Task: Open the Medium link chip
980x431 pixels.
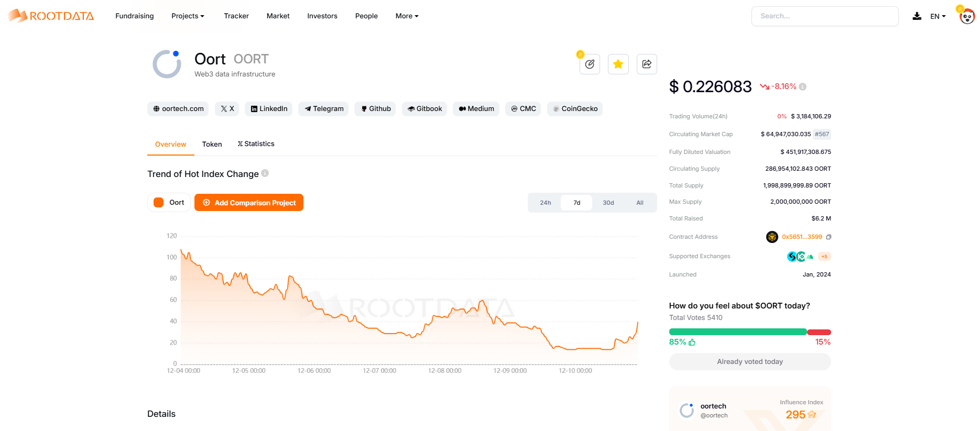Action: tap(476, 109)
